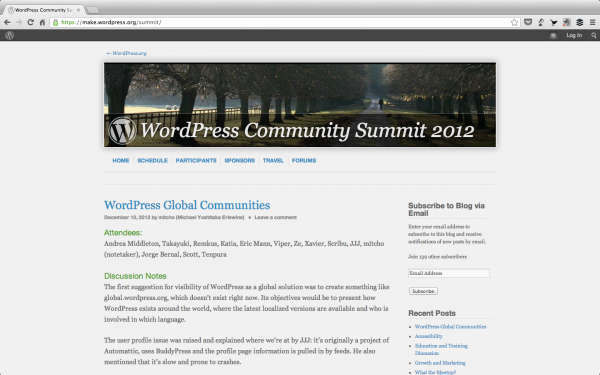The height and width of the screenshot is (375, 600).
Task: Click the WordPress logo in admin bar
Action: pos(10,35)
